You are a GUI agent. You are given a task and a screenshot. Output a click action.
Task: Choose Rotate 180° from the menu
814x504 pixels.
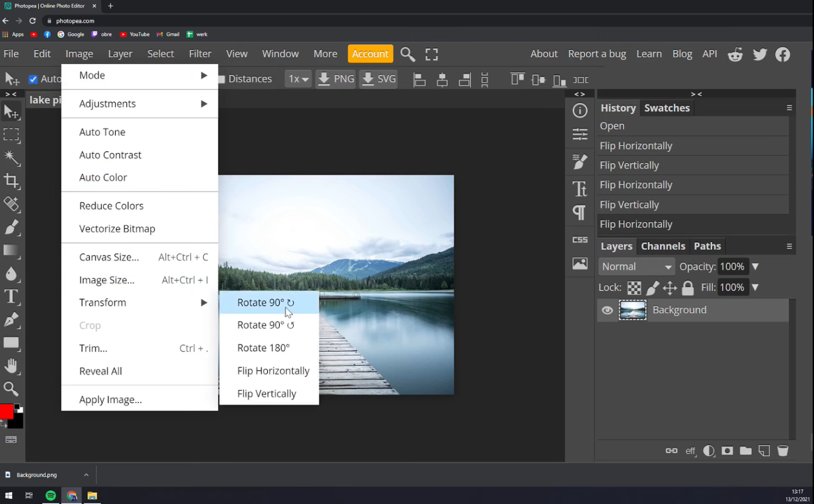tap(263, 348)
